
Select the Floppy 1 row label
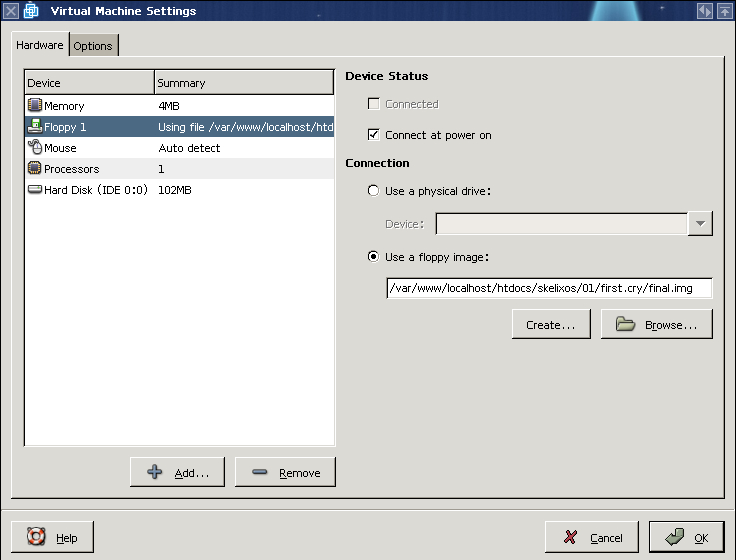(65, 127)
